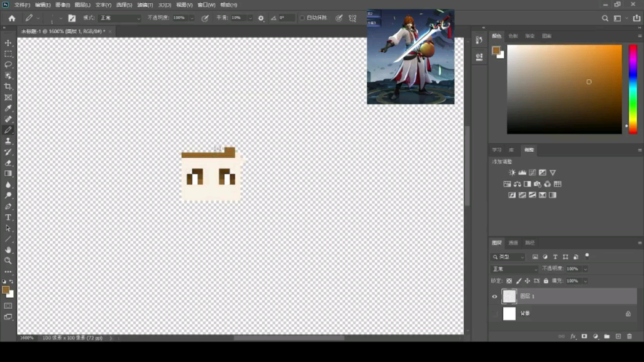
Task: Click the reference character image thumbnail
Action: (410, 57)
